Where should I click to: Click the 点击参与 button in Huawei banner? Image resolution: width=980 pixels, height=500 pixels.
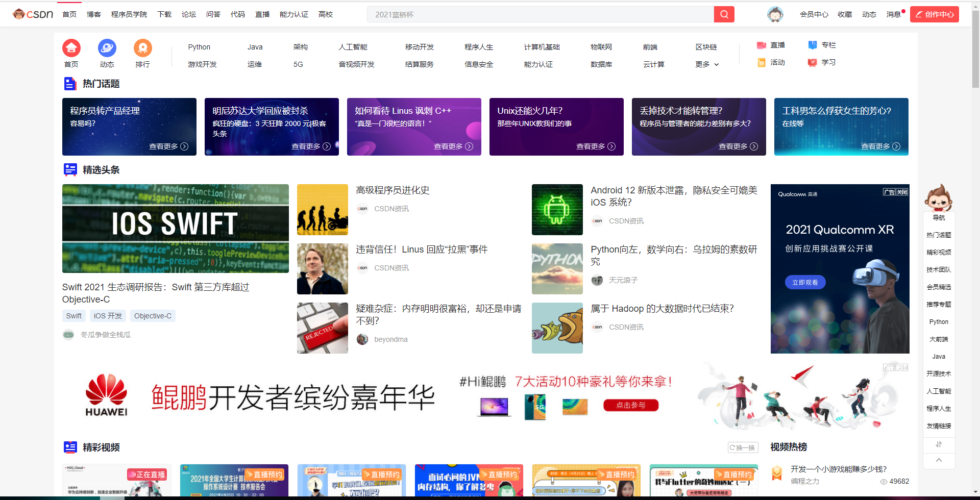click(x=631, y=405)
